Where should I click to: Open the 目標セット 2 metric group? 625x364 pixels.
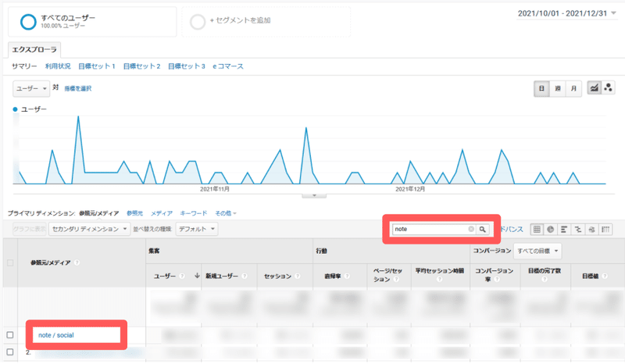pos(142,66)
